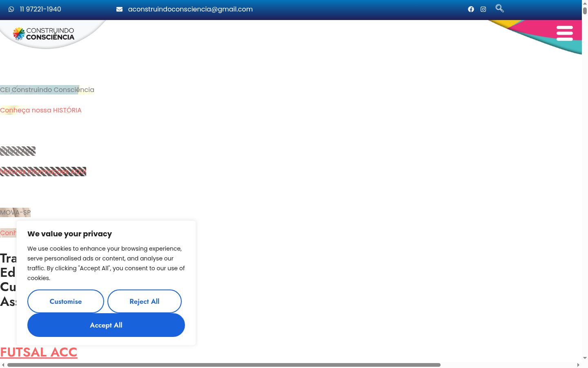Image resolution: width=588 pixels, height=368 pixels.
Task: Open Conheça nossa HISTÓRIA link
Action: coord(41,110)
